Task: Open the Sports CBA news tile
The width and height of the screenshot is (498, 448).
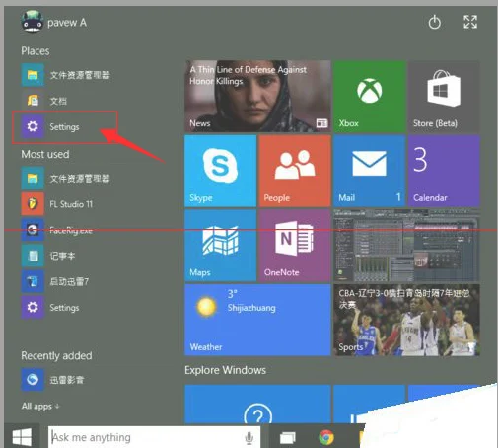Action: (406, 320)
